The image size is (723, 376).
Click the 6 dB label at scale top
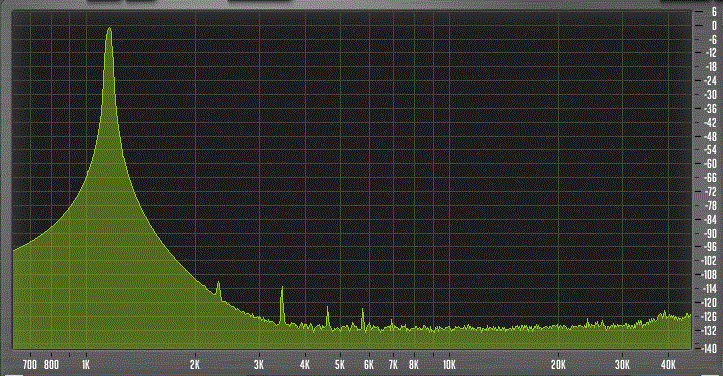714,12
